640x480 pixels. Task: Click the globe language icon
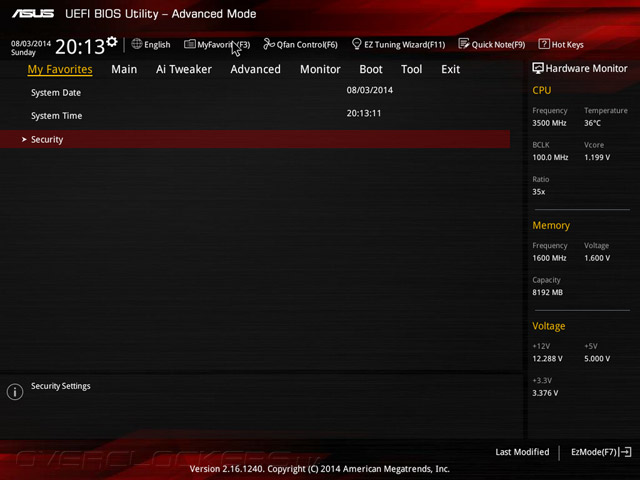(x=137, y=44)
